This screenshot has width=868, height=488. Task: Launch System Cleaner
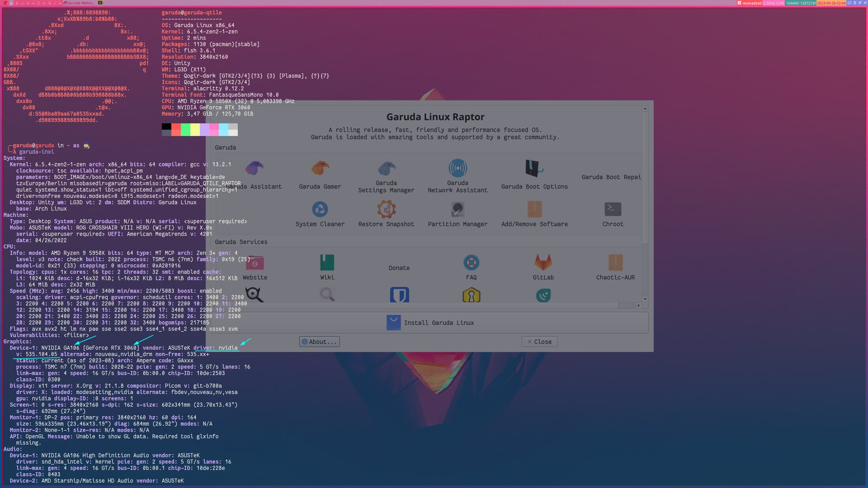pos(320,214)
